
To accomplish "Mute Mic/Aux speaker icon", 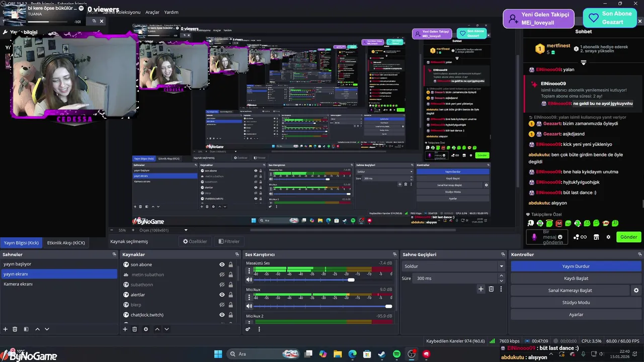I will pos(249,306).
